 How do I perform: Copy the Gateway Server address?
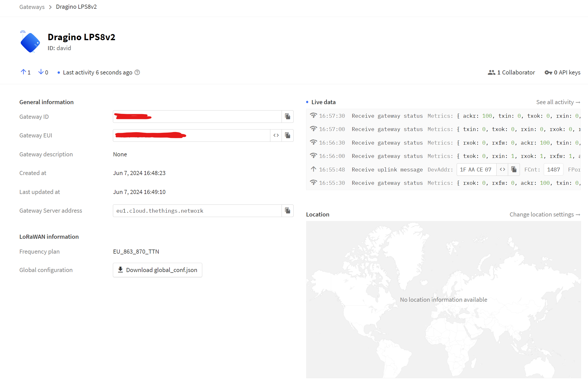287,211
